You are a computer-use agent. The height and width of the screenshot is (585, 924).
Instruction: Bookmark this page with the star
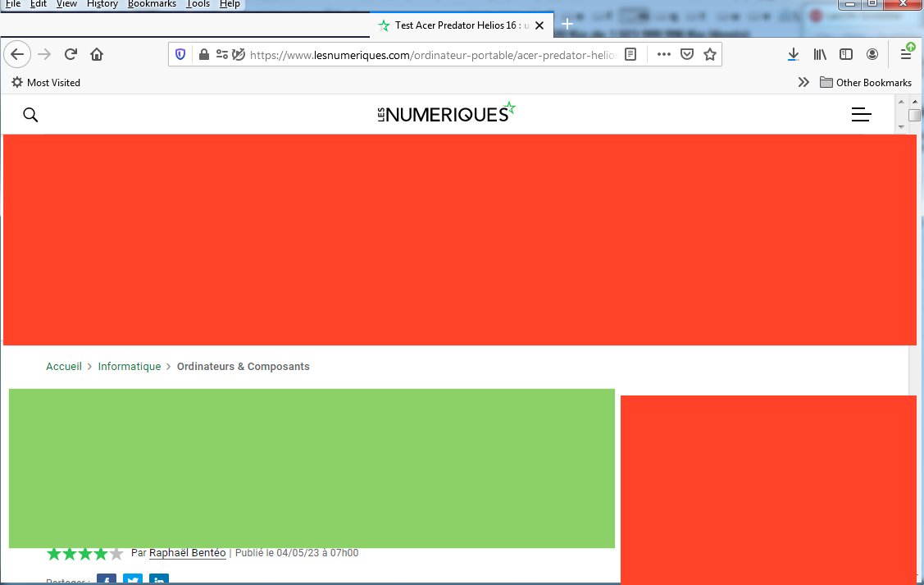point(710,55)
